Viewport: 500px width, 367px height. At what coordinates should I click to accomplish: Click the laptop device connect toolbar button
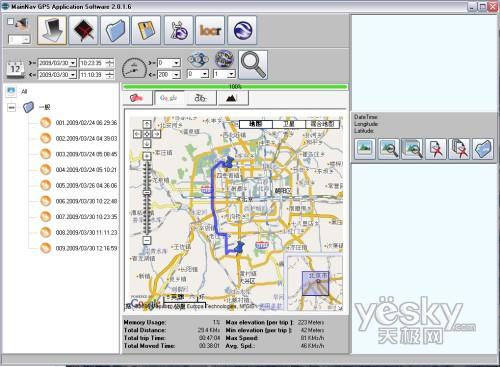click(x=52, y=30)
